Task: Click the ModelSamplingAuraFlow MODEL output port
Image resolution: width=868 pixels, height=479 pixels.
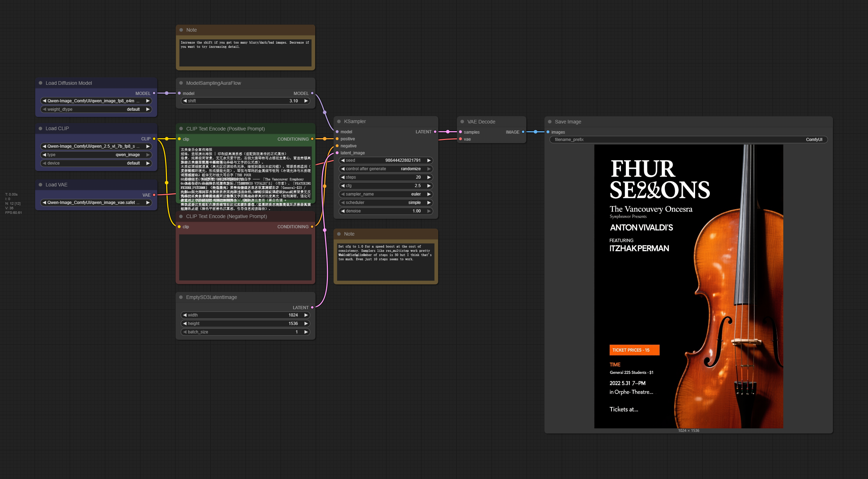Action: tap(312, 93)
